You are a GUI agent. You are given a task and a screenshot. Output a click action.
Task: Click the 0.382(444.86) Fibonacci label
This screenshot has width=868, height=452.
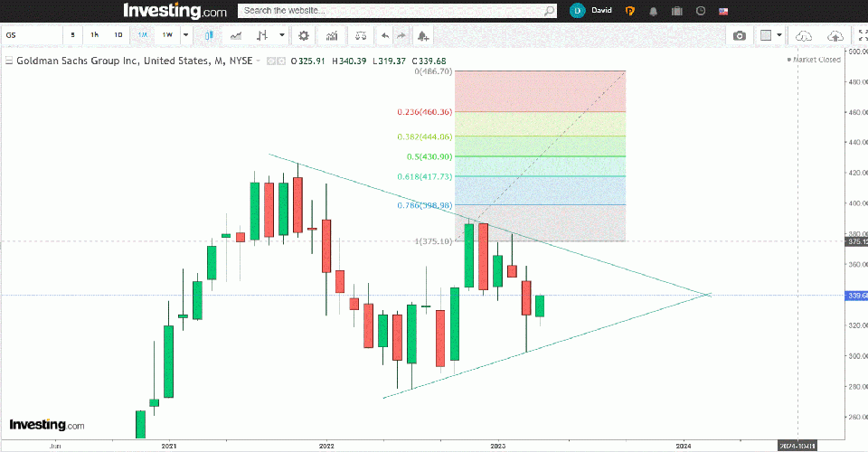click(425, 137)
